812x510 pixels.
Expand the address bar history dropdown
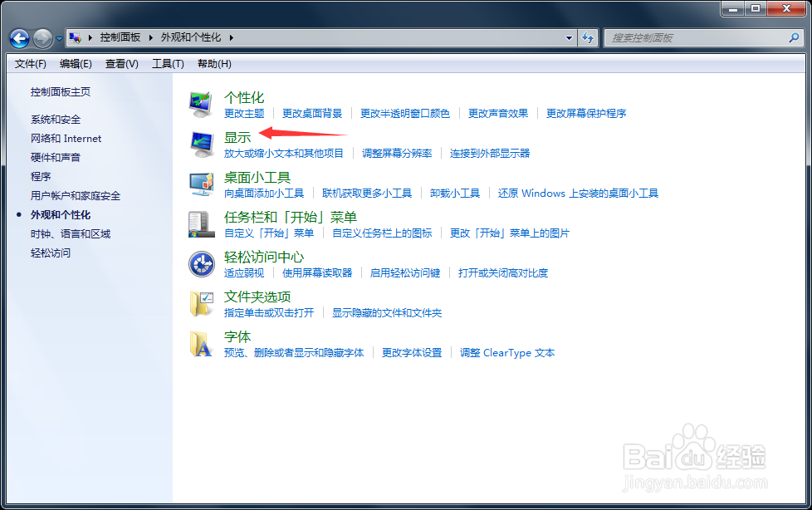(570, 37)
